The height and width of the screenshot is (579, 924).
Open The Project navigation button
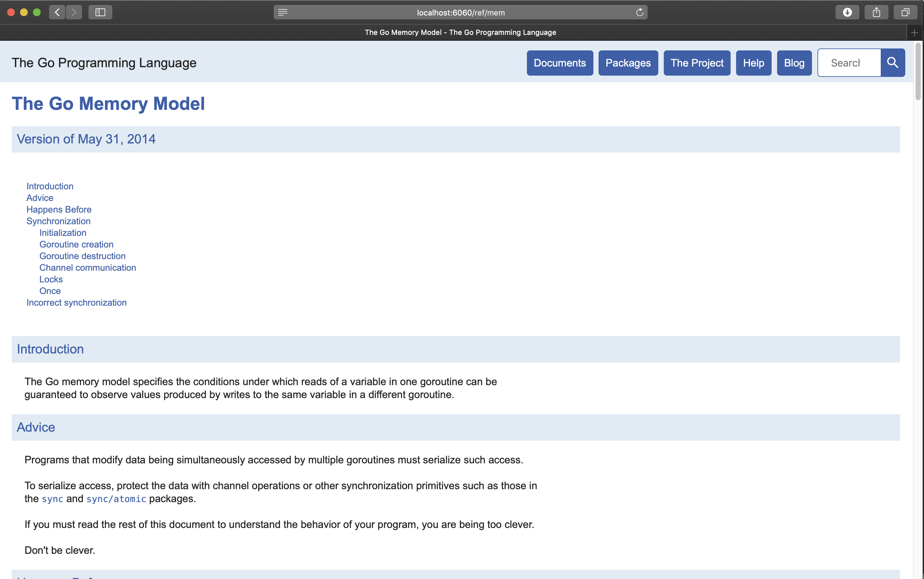click(697, 63)
